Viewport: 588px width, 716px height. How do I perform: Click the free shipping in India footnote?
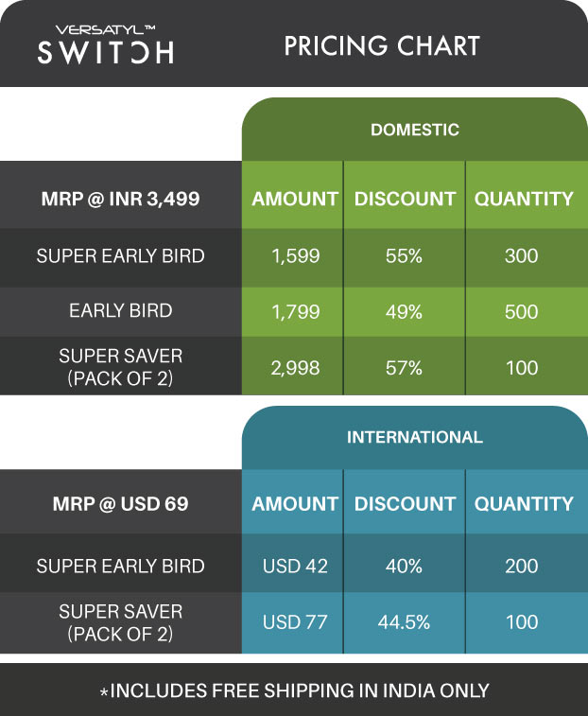(294, 691)
